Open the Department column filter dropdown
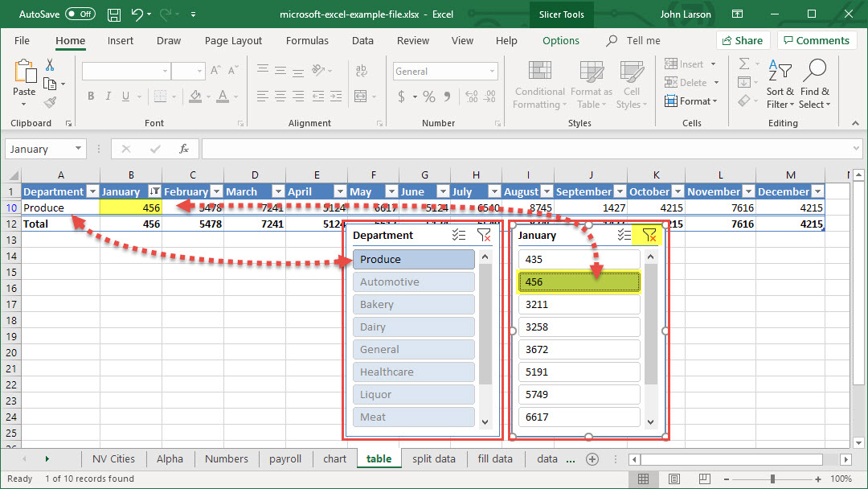Image resolution: width=868 pixels, height=489 pixels. [92, 191]
